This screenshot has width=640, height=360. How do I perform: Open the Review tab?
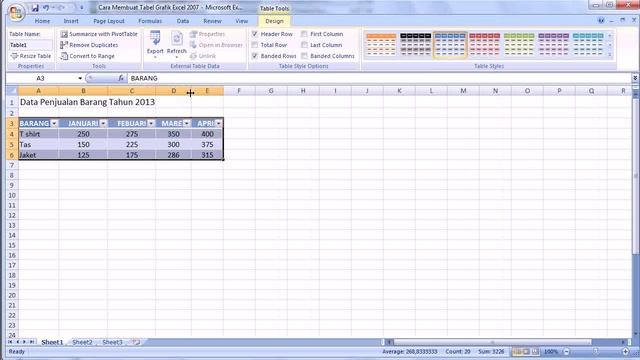(212, 21)
